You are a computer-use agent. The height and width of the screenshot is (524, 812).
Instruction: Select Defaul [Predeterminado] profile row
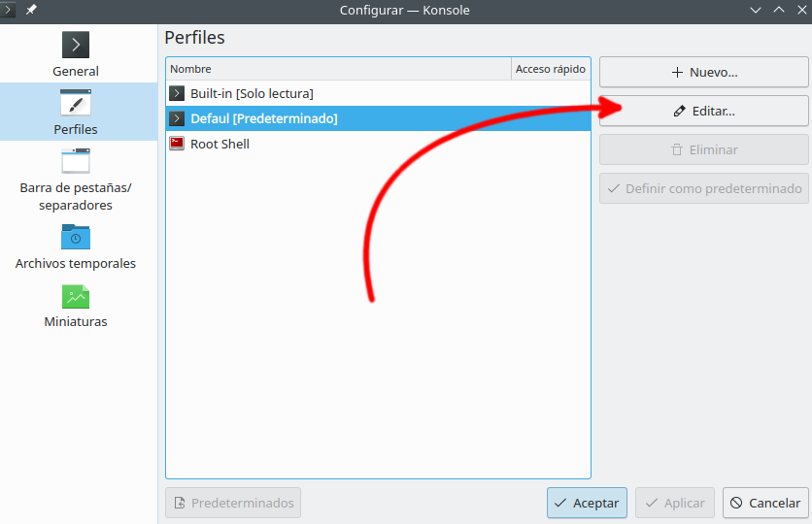click(264, 118)
